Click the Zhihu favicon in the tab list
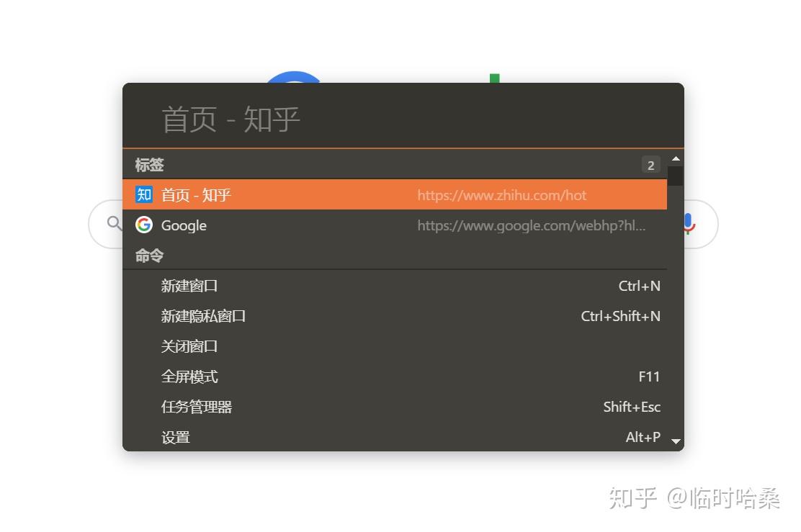Screen dimensions: 801x532 click(x=143, y=194)
